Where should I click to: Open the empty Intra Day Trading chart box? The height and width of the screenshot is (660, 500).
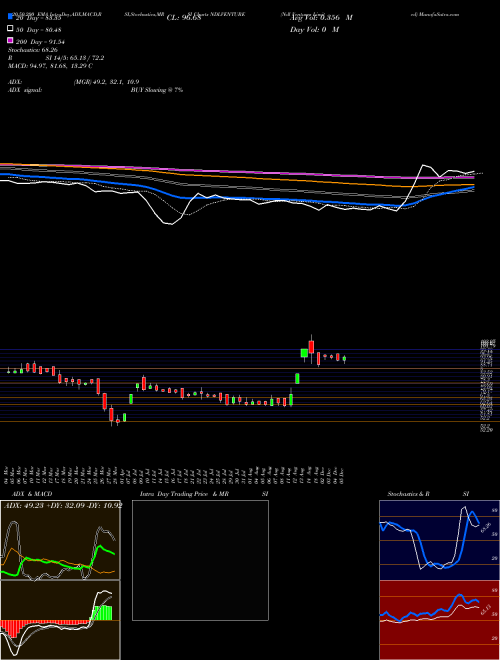coord(200,560)
